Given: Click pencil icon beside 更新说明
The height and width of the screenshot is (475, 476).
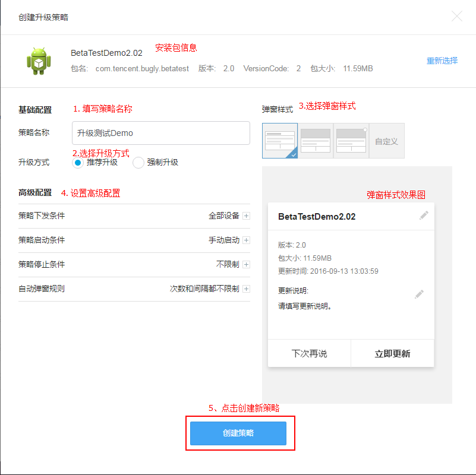Looking at the screenshot, I should point(419,294).
